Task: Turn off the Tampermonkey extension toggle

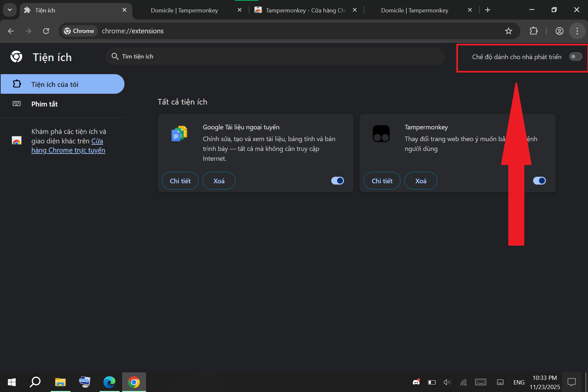Action: pyautogui.click(x=539, y=180)
